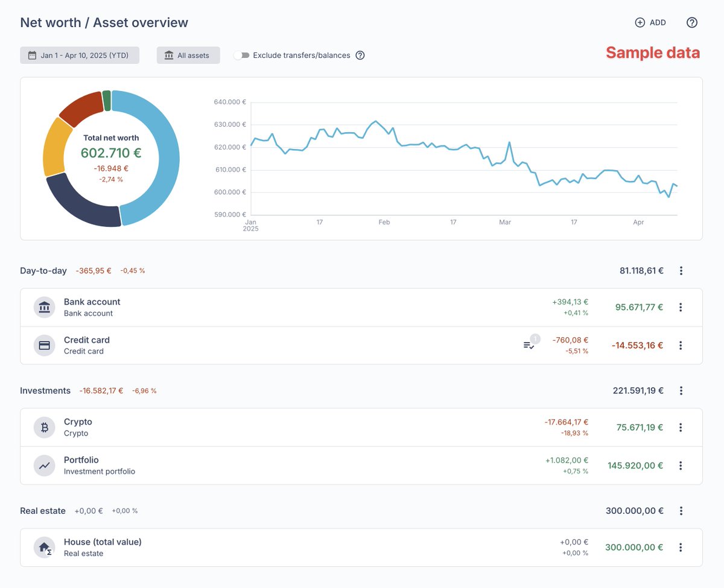Image resolution: width=724 pixels, height=588 pixels.
Task: Click the calendar icon in the date filter
Action: pyautogui.click(x=31, y=55)
